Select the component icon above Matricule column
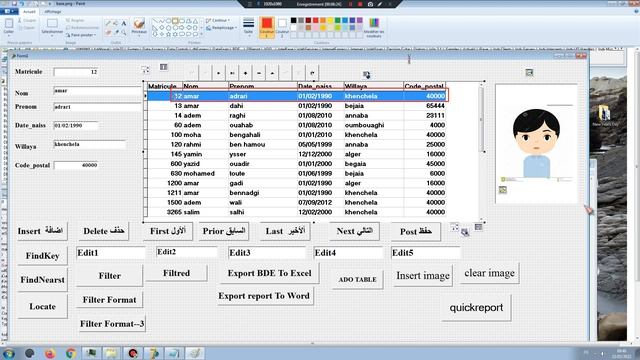Screen dimensions: 640x360 [164, 67]
